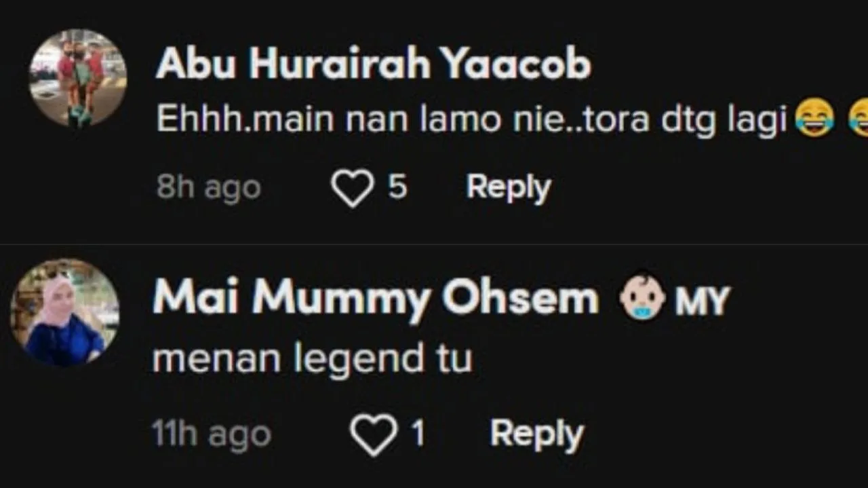Click the partially cut-off laughing emoji at edge
Screen dimensions: 868x488
point(859,119)
